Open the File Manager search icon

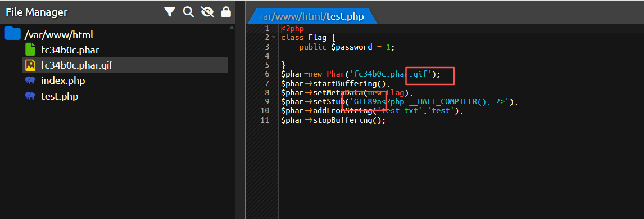[x=188, y=12]
